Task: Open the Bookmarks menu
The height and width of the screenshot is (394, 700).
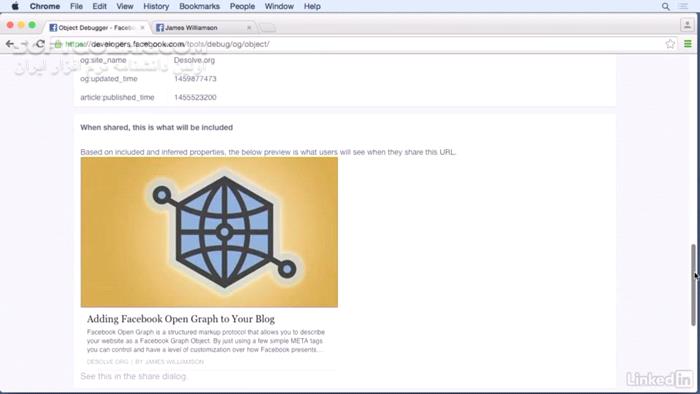Action: (x=199, y=6)
